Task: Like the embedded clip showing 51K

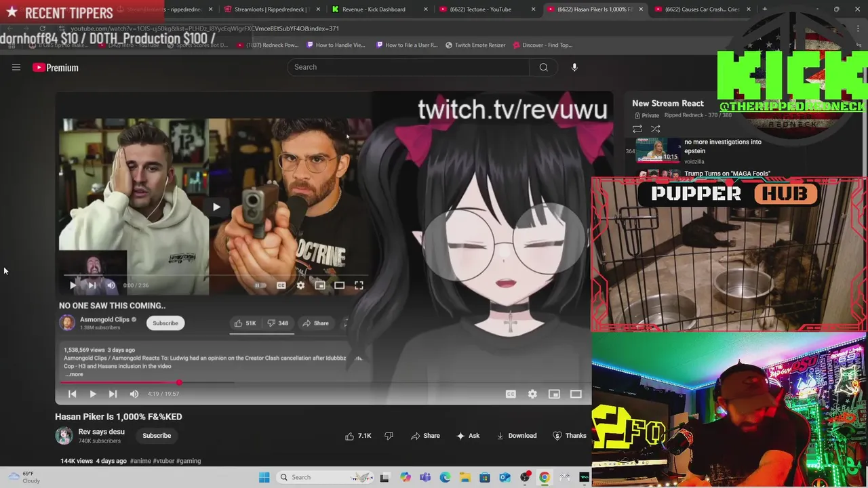Action: pos(245,323)
